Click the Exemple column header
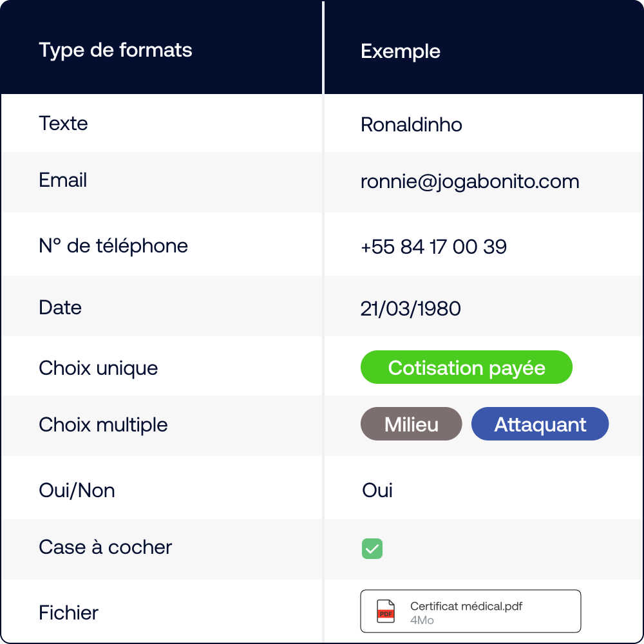644x644 pixels. pos(401,52)
